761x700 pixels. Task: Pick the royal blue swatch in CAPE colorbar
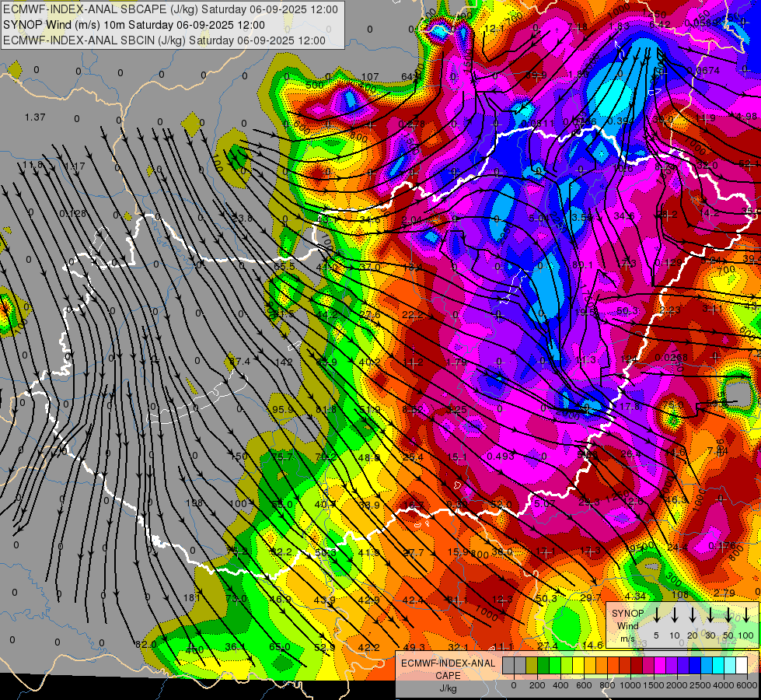pyautogui.click(x=694, y=665)
